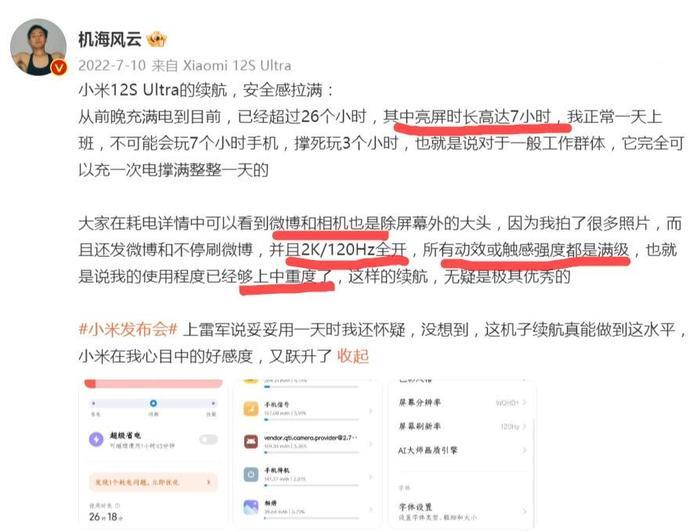The height and width of the screenshot is (532, 700).
Task: Open the 字体设置 row chevron
Action: tap(525, 511)
